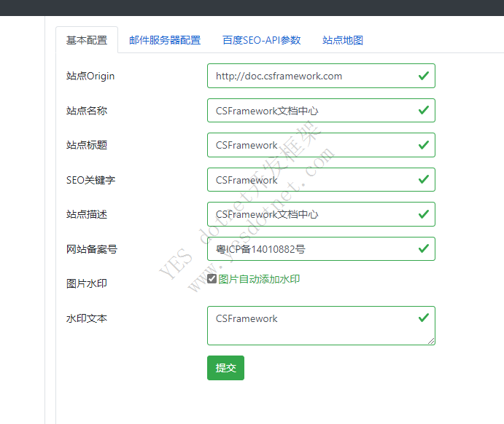
Task: Click the checkmark icon in SEO关键字 field
Action: (424, 179)
